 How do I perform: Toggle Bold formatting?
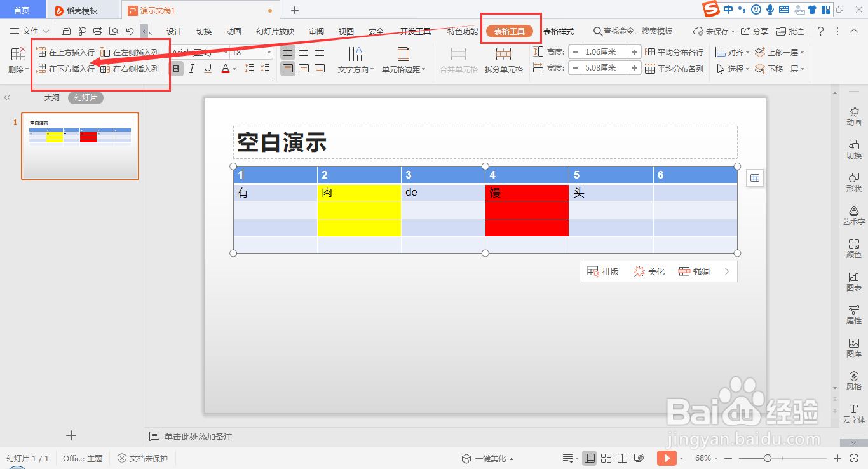click(177, 69)
